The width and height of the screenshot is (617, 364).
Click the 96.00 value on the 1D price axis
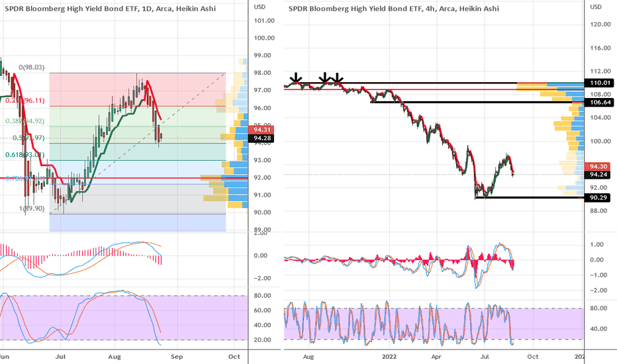262,108
